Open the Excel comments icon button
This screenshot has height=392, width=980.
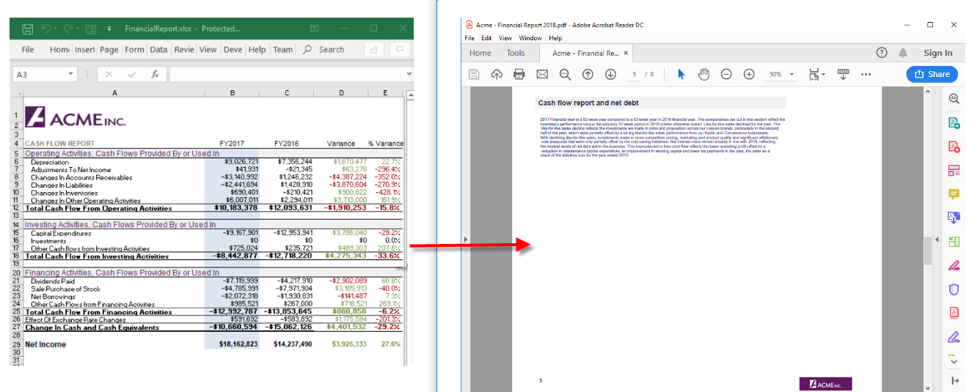[x=399, y=50]
